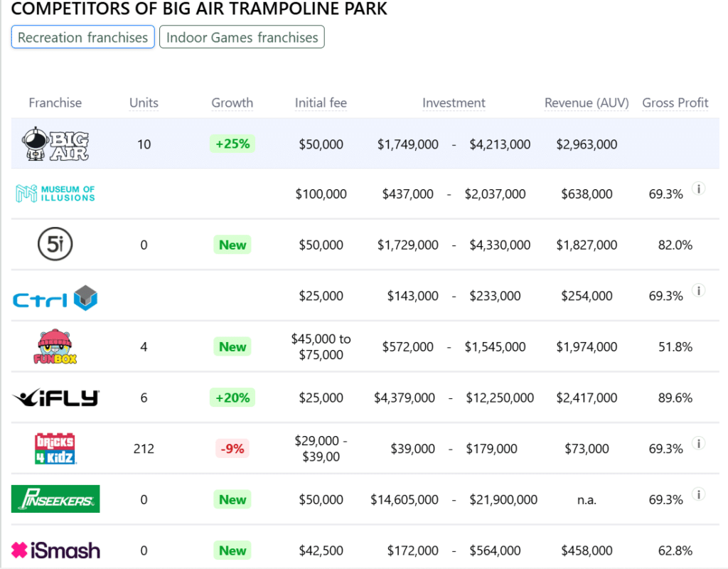Viewport: 728px width, 569px height.
Task: Click the New badge in the 5i row
Action: 232,245
